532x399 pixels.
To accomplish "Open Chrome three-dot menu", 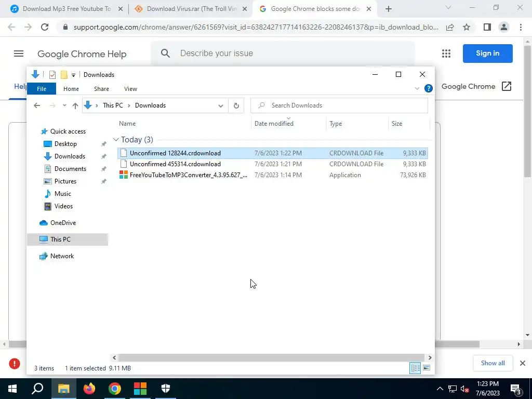I will (x=521, y=27).
